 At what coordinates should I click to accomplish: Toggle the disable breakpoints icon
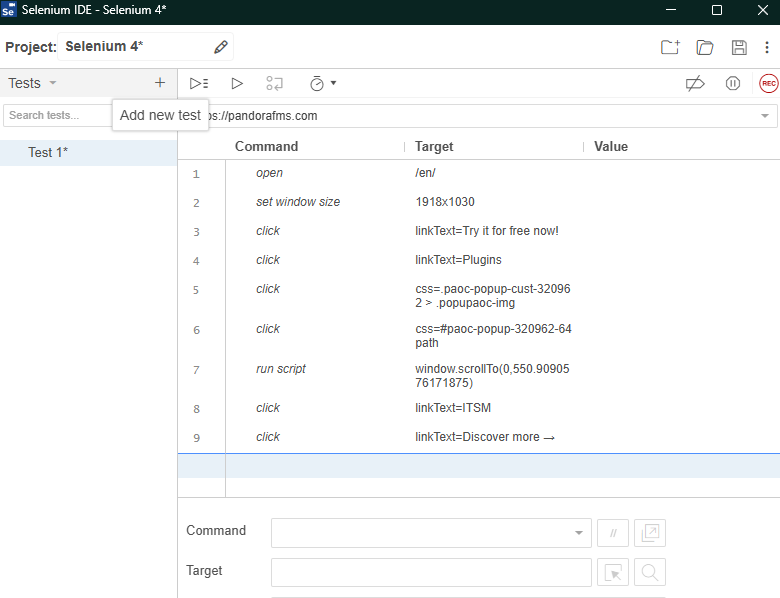pos(695,83)
